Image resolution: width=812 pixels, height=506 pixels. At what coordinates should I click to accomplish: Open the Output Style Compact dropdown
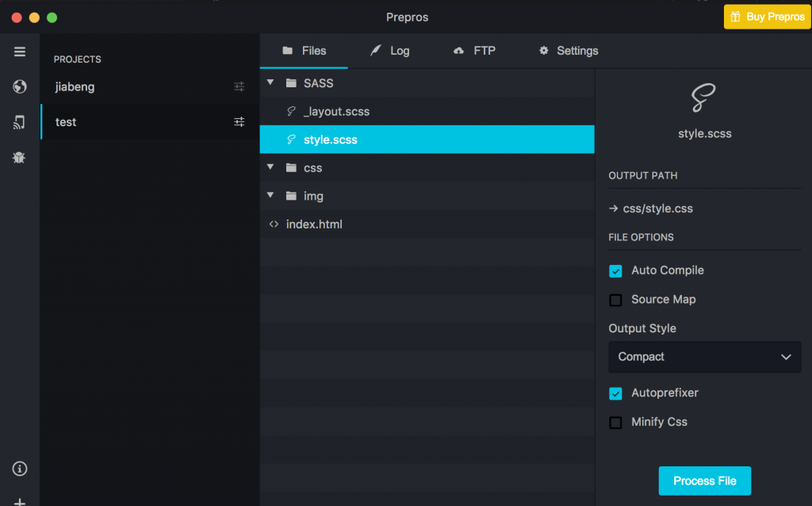(x=704, y=357)
